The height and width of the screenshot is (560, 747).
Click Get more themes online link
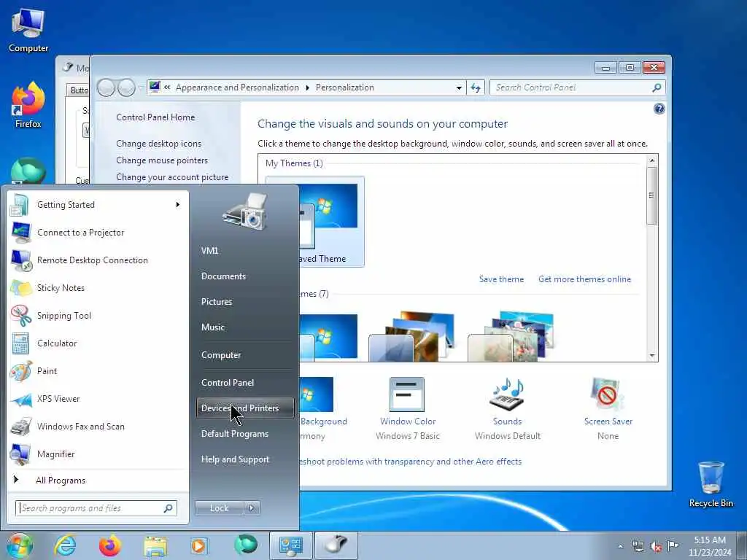[584, 279]
